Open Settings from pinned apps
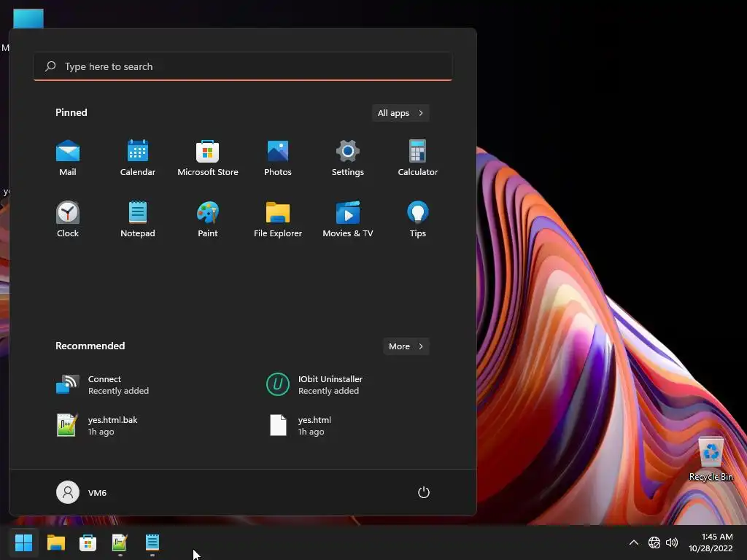 [x=348, y=158]
